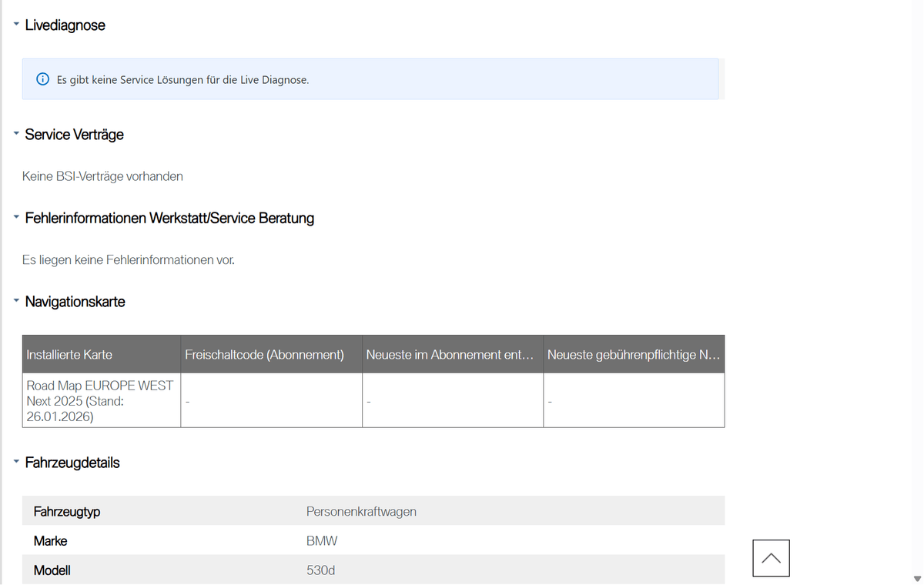Image resolution: width=924 pixels, height=585 pixels.
Task: Click the '530d' model value
Action: pyautogui.click(x=320, y=570)
